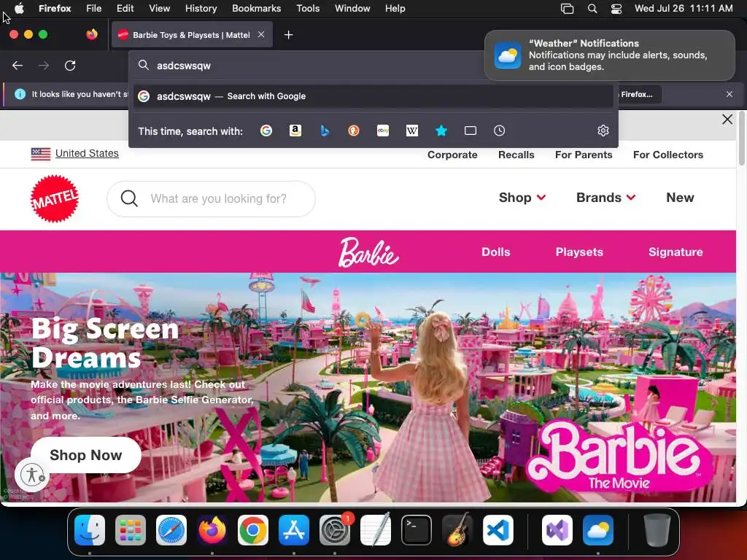Click the Barbie logo in the pink bar
747x560 pixels.
click(x=368, y=252)
